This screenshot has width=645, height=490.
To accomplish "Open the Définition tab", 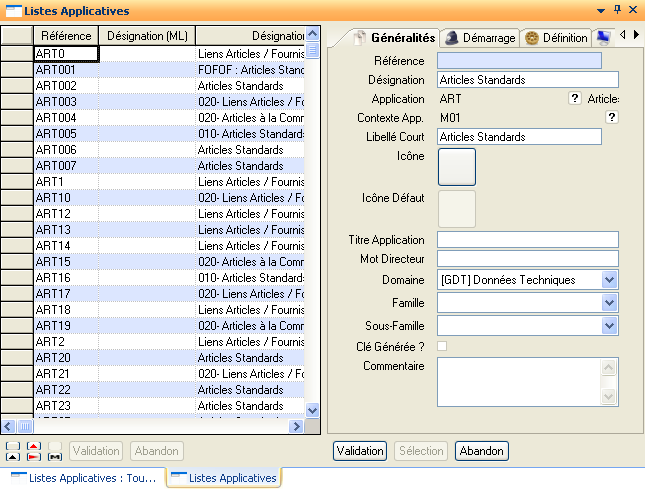I will (x=556, y=37).
